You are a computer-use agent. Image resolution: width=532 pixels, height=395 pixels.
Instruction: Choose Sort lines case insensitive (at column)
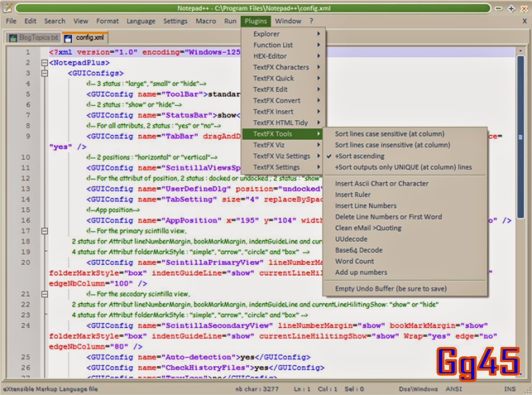(x=405, y=145)
